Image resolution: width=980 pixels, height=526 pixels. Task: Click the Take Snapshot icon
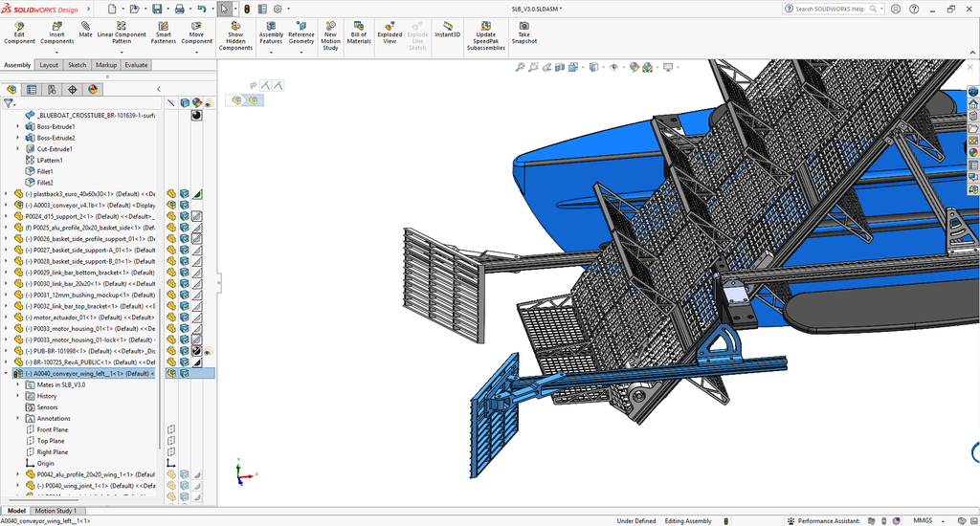point(523,33)
